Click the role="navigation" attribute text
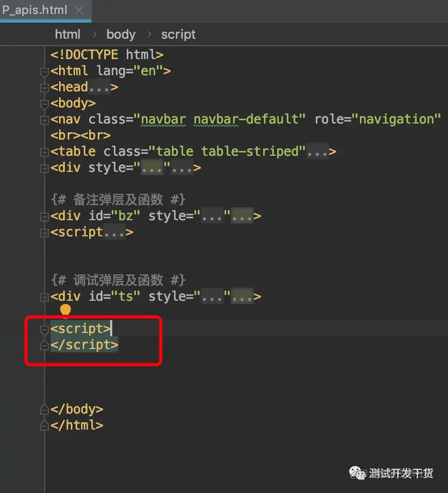Image resolution: width=448 pixels, height=493 pixels. [378, 119]
